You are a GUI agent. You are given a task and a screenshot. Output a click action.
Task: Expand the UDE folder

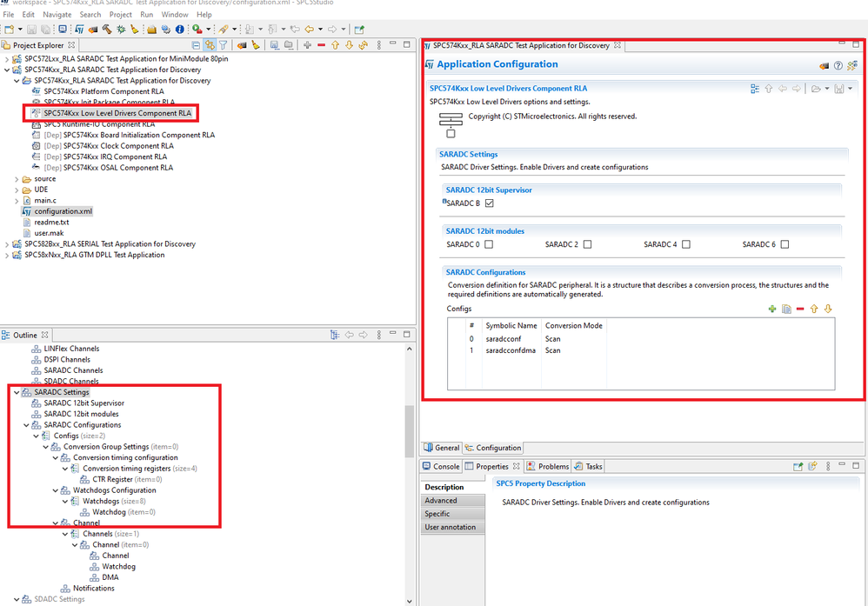17,190
